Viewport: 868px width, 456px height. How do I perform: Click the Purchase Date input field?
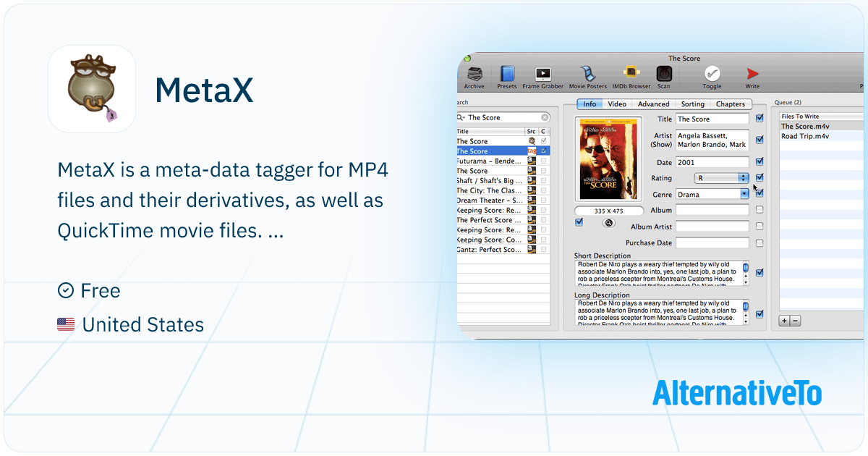click(712, 243)
